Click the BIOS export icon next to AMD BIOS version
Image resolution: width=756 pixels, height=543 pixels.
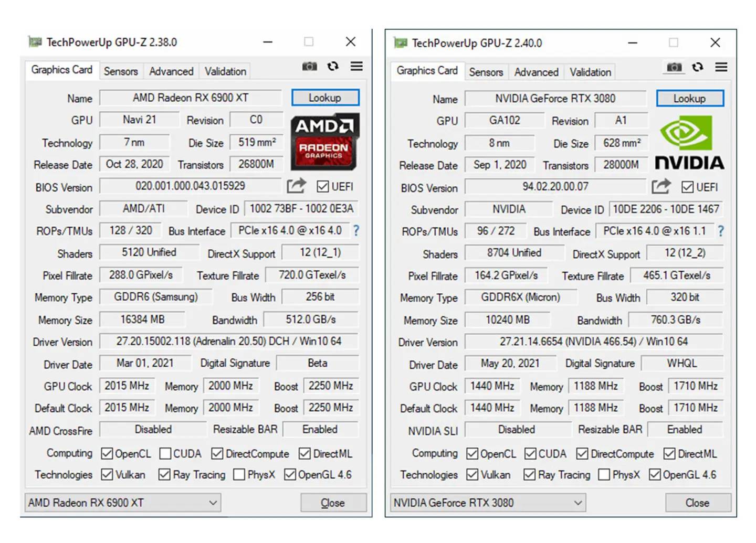(296, 186)
